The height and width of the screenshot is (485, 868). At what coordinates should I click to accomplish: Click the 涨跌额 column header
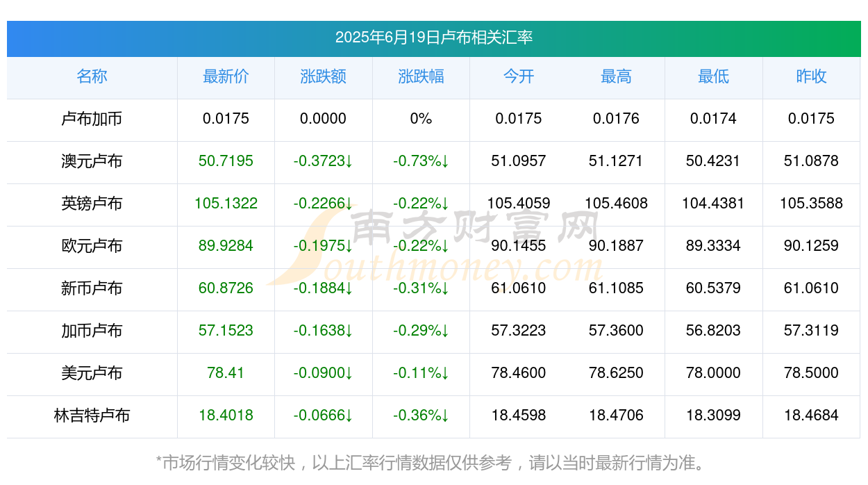click(x=324, y=76)
